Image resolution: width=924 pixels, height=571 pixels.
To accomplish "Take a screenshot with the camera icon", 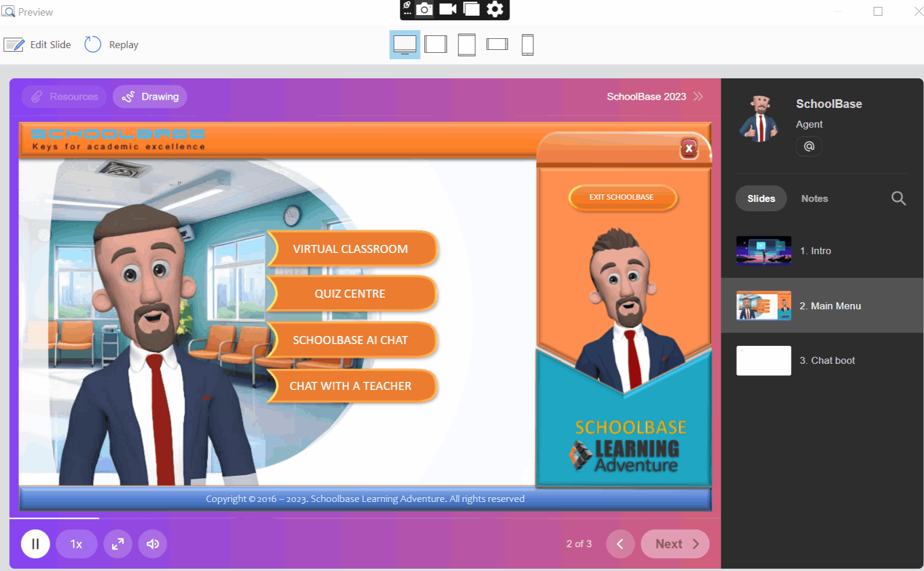I will click(425, 9).
